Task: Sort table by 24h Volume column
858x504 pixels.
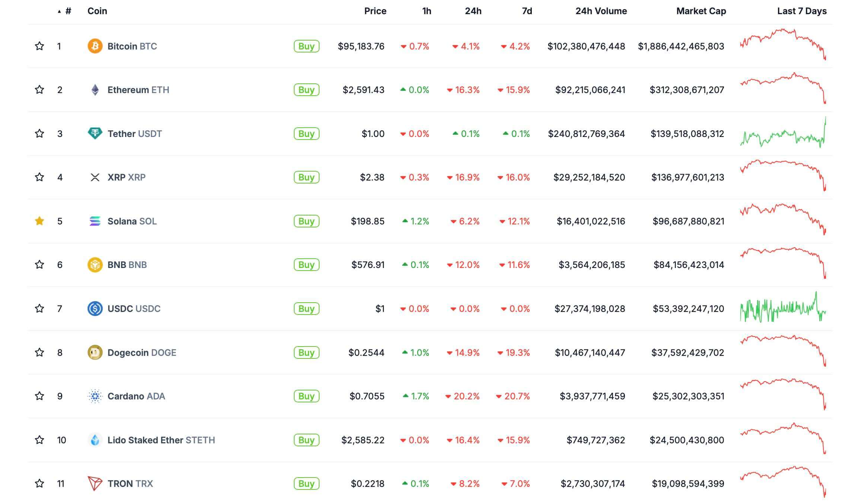Action: pos(601,11)
